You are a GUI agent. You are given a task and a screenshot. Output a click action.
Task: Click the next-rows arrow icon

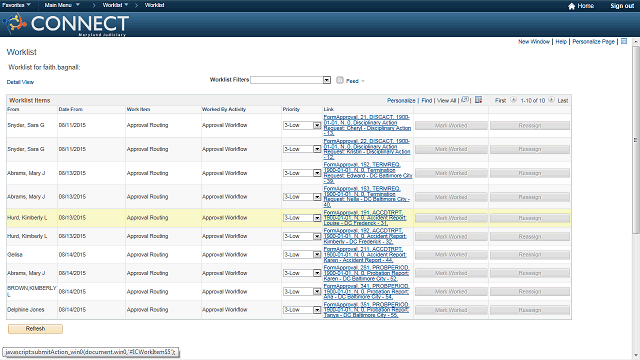click(x=551, y=100)
